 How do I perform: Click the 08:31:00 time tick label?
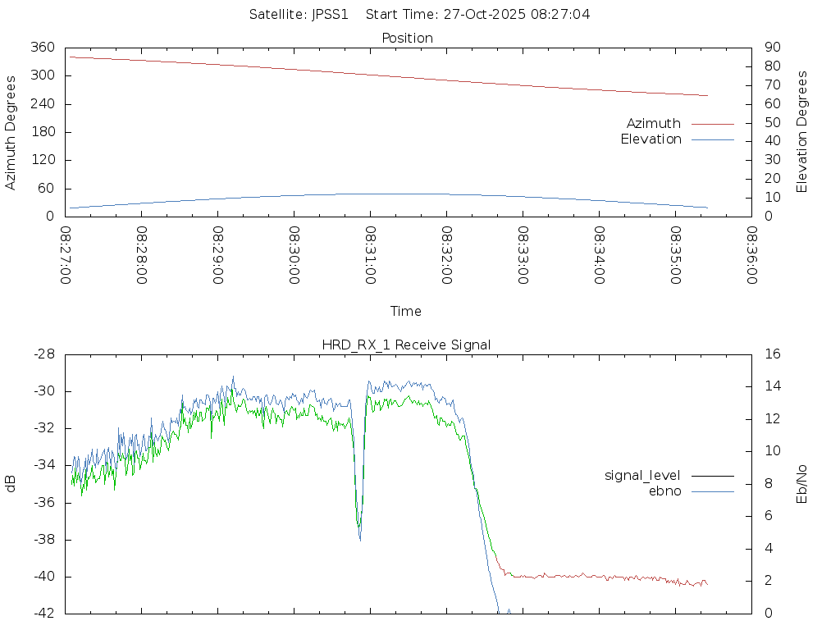point(371,255)
